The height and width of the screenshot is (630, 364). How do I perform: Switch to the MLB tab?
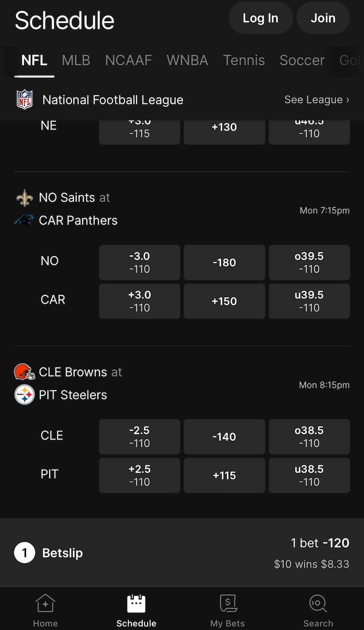(x=76, y=61)
